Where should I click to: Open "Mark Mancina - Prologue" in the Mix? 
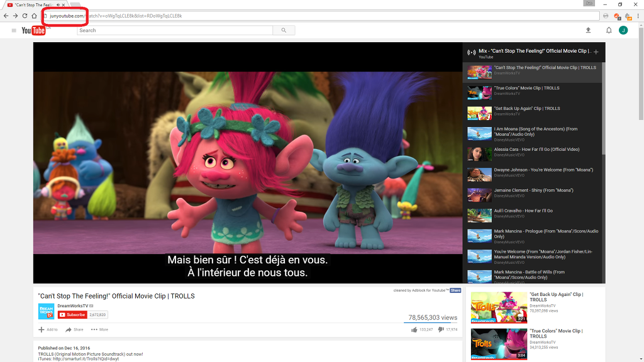pyautogui.click(x=532, y=236)
